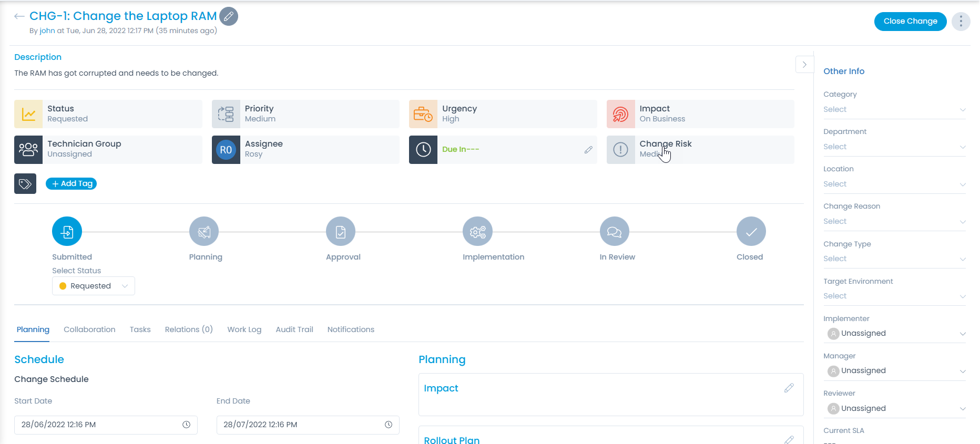Viewport: 980px width, 444px height.
Task: Click the Implementation gears stage icon
Action: click(x=477, y=232)
